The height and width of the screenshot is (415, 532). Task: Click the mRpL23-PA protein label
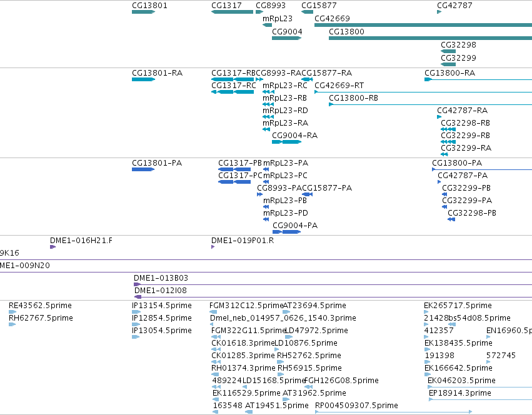point(286,163)
